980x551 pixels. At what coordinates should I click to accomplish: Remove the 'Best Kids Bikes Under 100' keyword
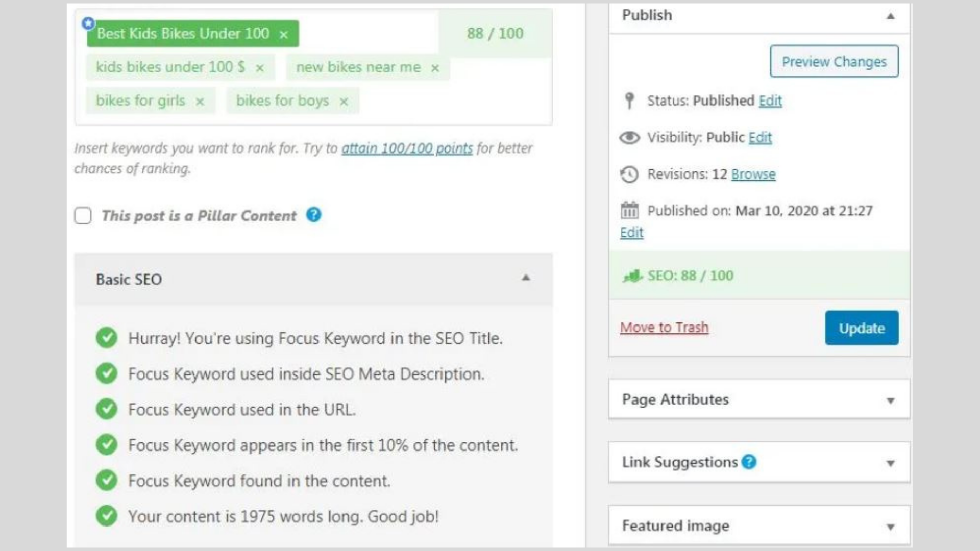pyautogui.click(x=284, y=35)
